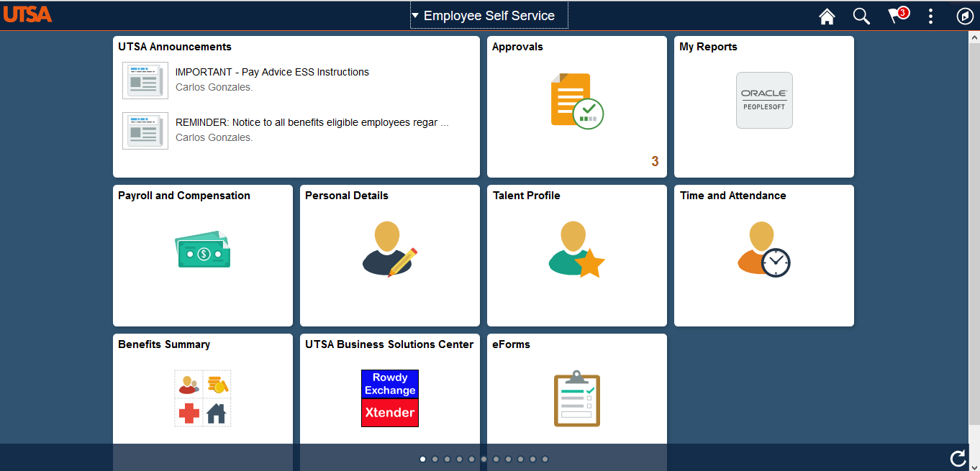Select the sixth page indicator dot

coord(484,459)
